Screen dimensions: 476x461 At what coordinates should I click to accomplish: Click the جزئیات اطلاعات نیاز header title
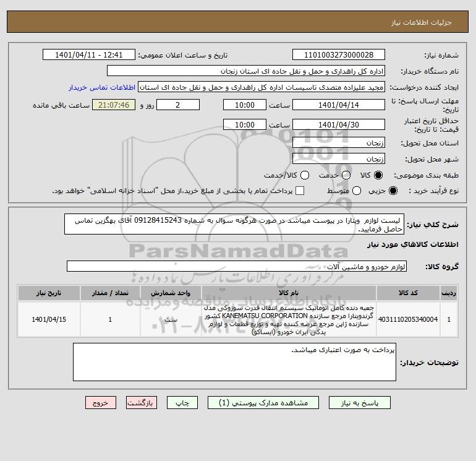pyautogui.click(x=421, y=22)
